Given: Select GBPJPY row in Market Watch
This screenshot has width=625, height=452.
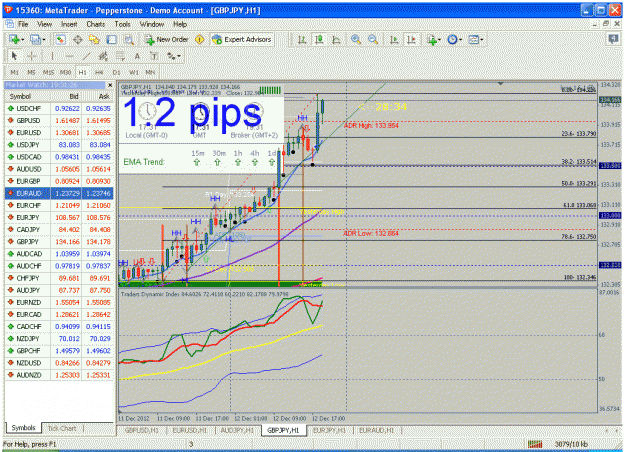Looking at the screenshot, I should [59, 242].
